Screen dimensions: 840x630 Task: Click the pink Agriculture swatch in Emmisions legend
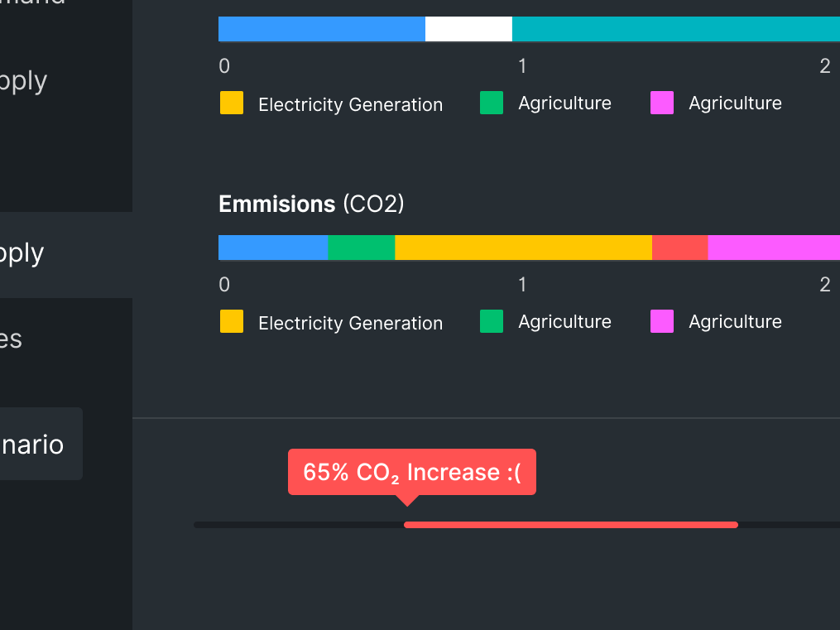point(662,321)
